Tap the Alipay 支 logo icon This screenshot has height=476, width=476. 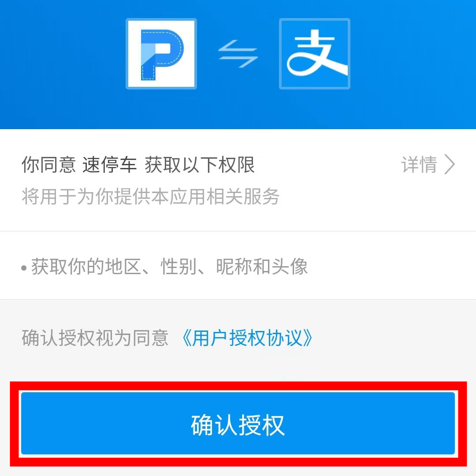[x=315, y=54]
